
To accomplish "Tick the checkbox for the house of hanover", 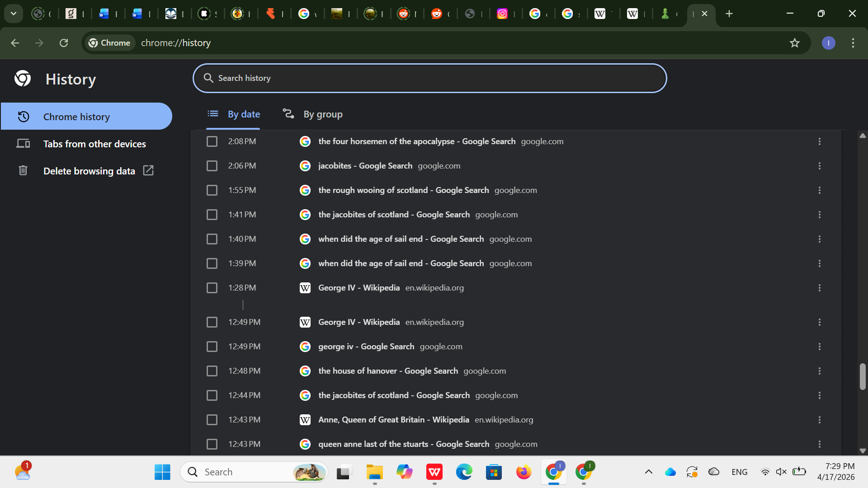I will click(212, 371).
